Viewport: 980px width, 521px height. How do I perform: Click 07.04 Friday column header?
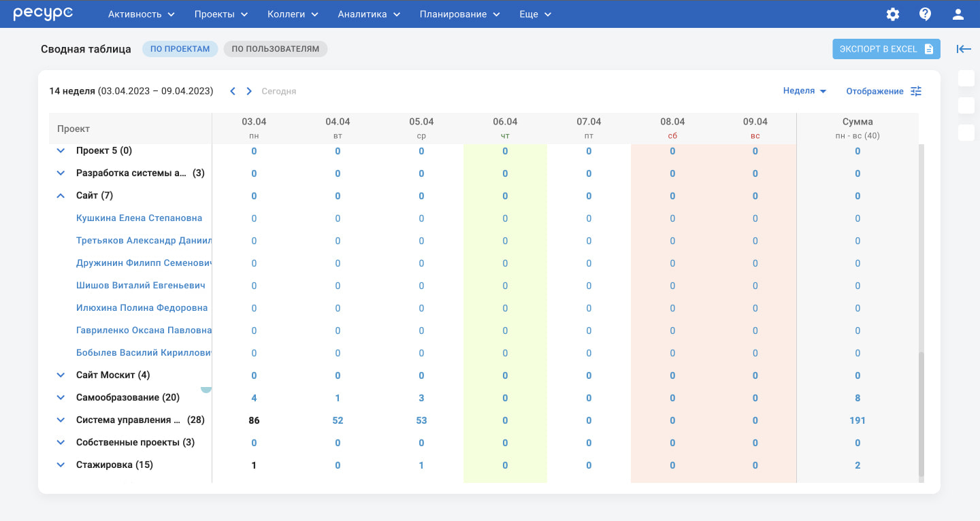coord(589,128)
